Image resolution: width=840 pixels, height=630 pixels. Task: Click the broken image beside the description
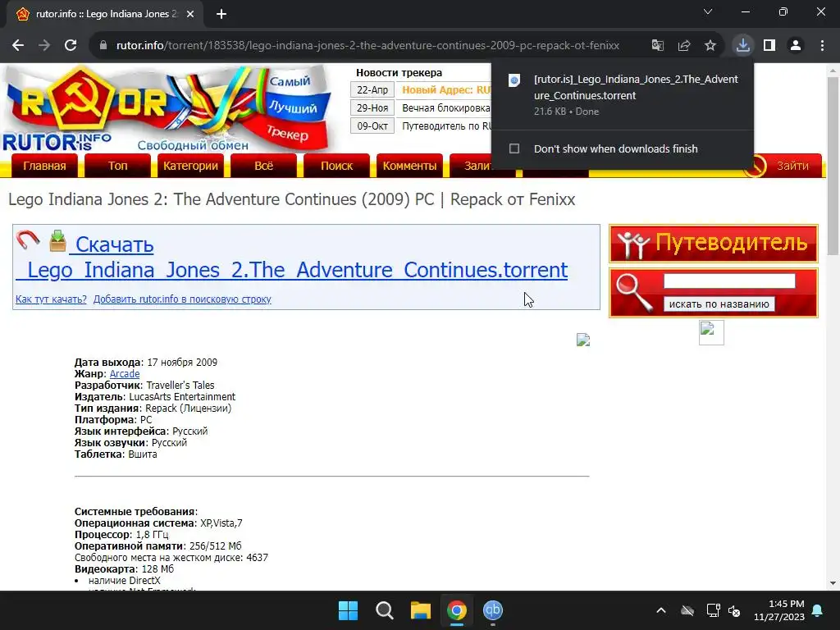coord(583,340)
